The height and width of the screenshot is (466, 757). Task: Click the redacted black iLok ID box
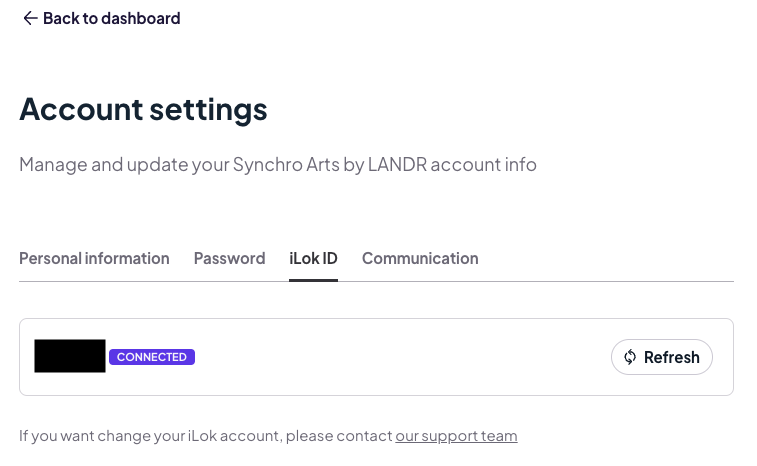coord(70,356)
